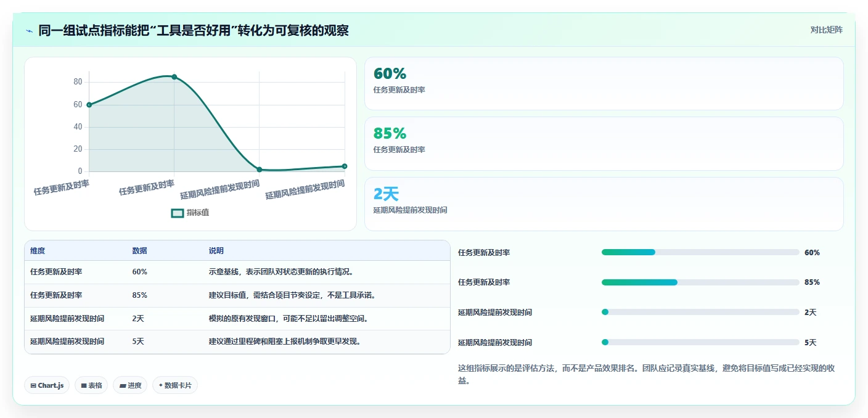Click the label beside the 85% progress bar
This screenshot has height=418, width=868.
tap(484, 282)
